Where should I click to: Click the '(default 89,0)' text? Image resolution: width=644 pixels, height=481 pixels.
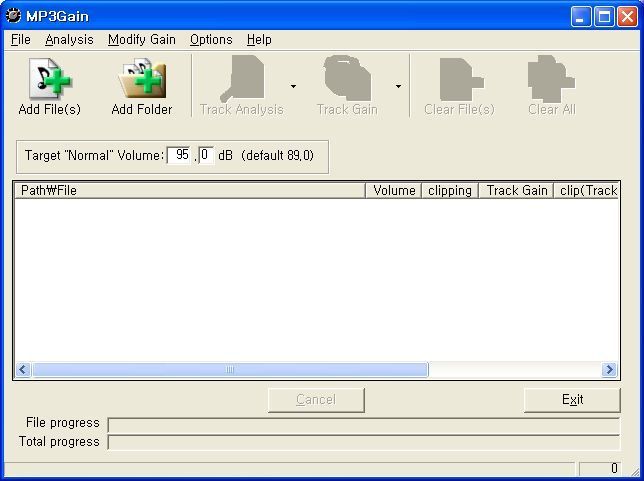click(277, 156)
